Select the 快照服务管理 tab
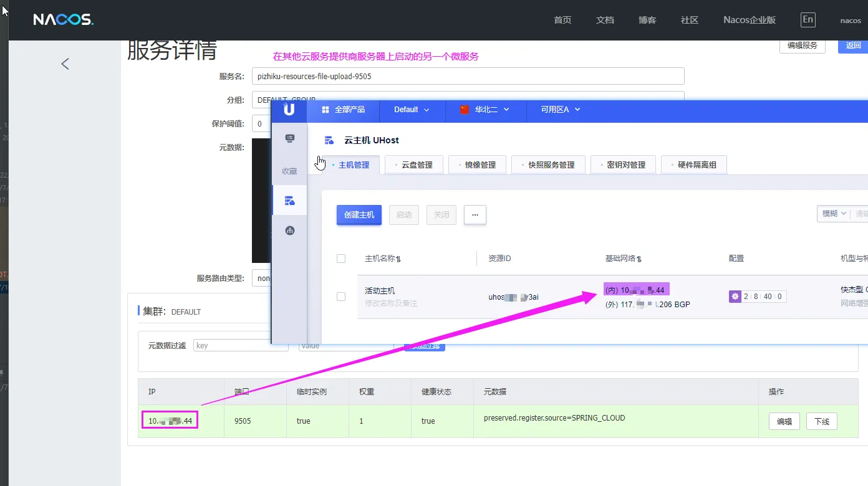Image resolution: width=868 pixels, height=486 pixels. coord(548,165)
